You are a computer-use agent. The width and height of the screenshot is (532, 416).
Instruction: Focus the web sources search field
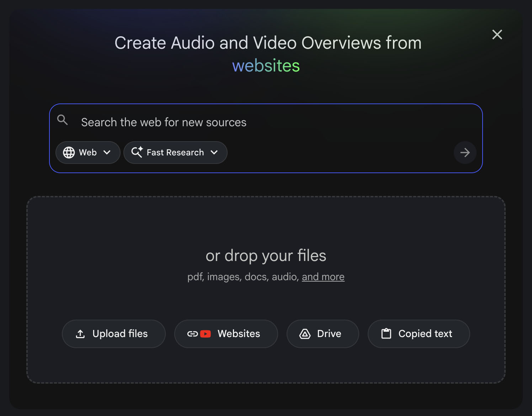[x=249, y=122]
